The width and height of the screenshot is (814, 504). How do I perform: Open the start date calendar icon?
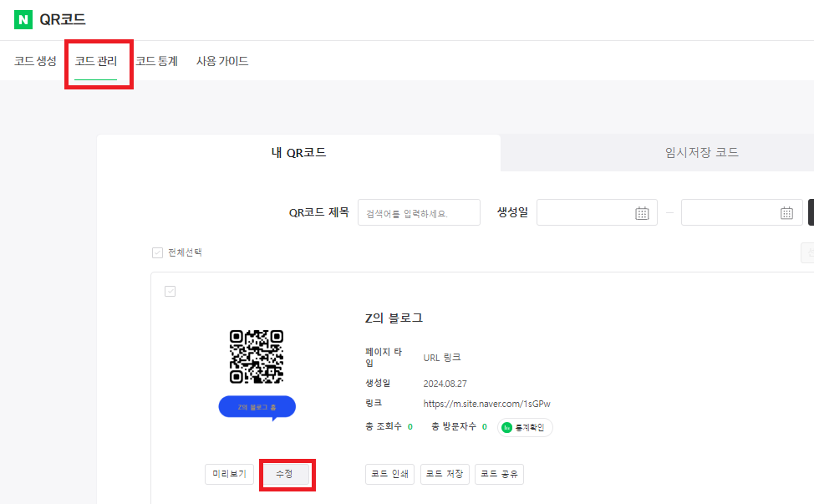642,213
